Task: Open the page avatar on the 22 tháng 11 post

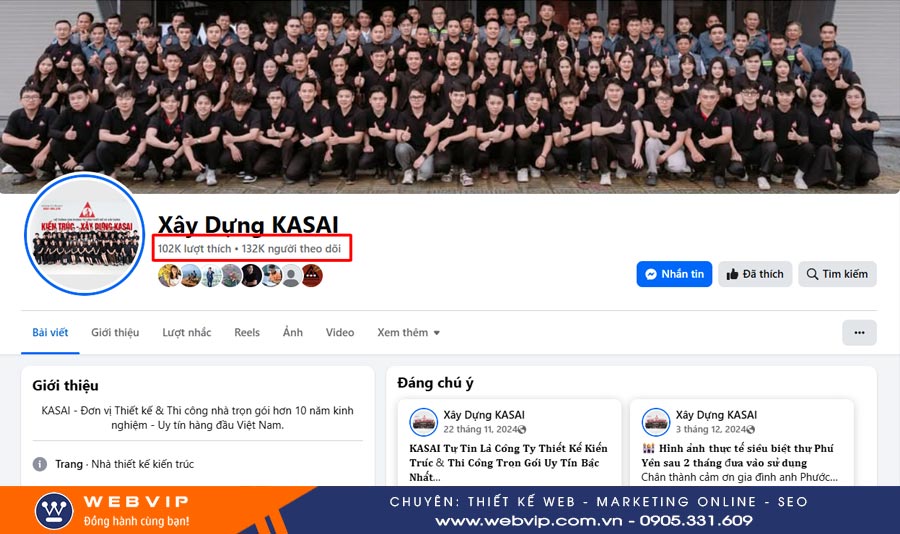Action: pyautogui.click(x=424, y=422)
